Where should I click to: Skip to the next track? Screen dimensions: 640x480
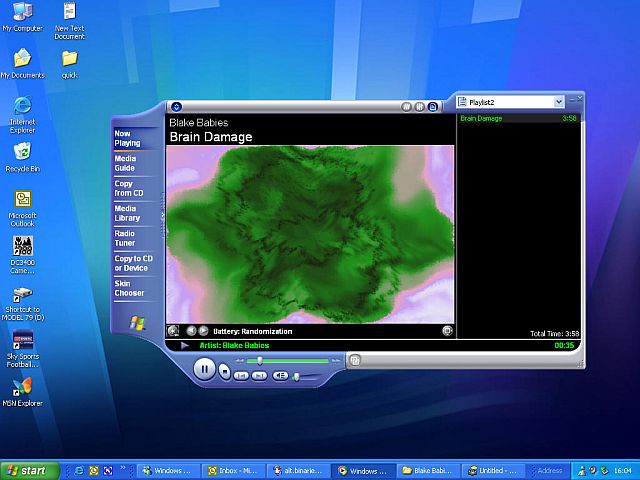pyautogui.click(x=259, y=376)
